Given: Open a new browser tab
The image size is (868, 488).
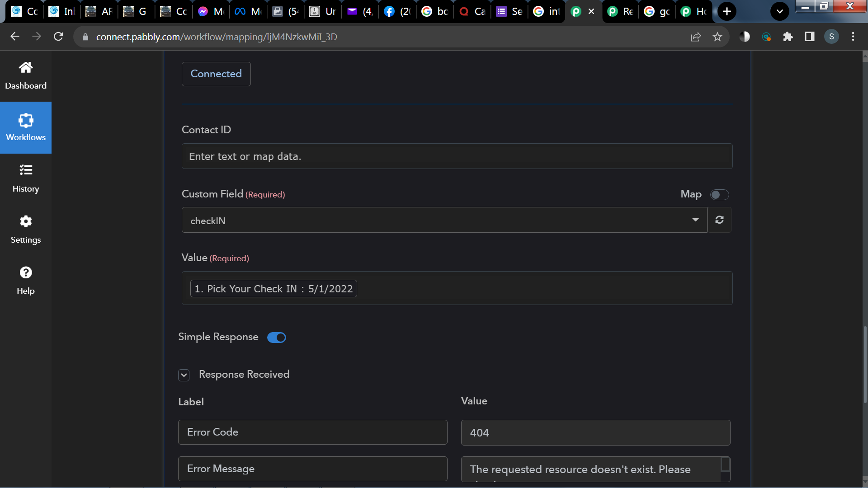Looking at the screenshot, I should coord(727,11).
